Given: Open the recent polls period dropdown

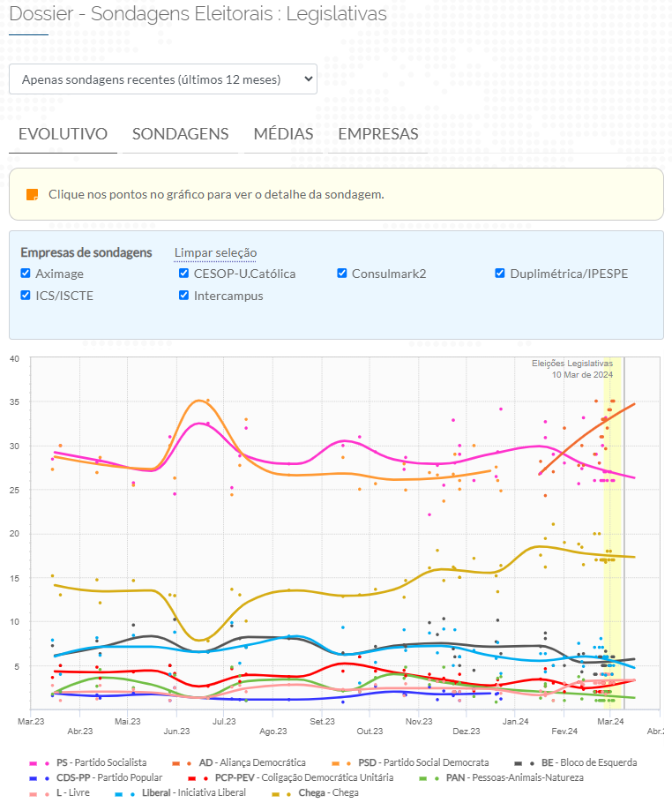Looking at the screenshot, I should (163, 79).
